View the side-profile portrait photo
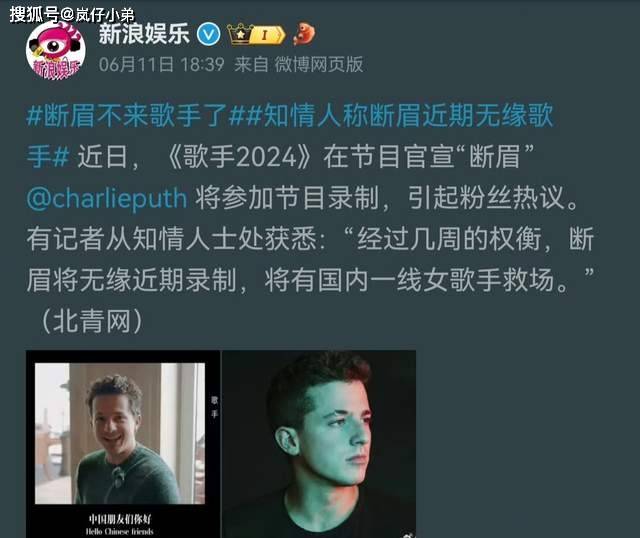Image resolution: width=640 pixels, height=538 pixels. (319, 444)
